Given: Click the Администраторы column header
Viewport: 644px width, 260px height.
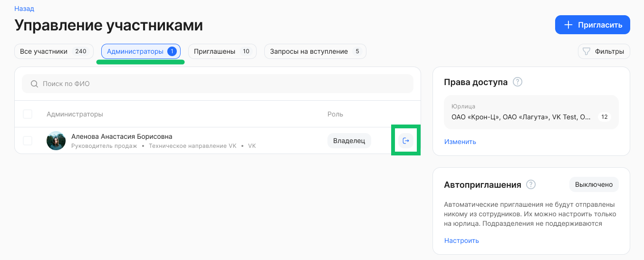Looking at the screenshot, I should 75,114.
